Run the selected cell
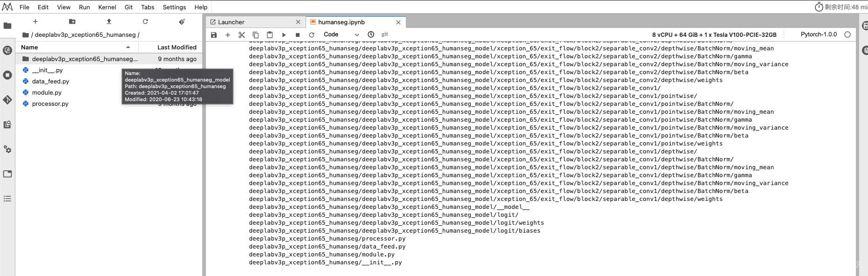This screenshot has height=276, width=868. click(284, 34)
